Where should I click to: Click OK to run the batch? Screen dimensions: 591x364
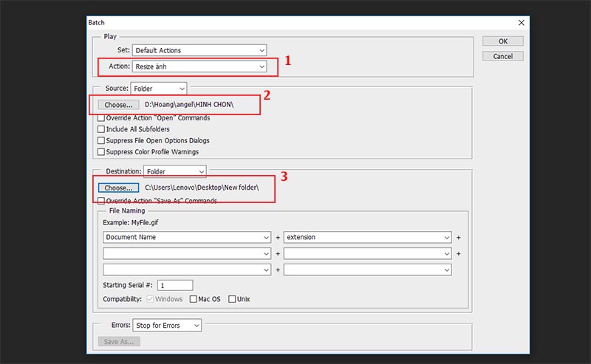tap(502, 41)
